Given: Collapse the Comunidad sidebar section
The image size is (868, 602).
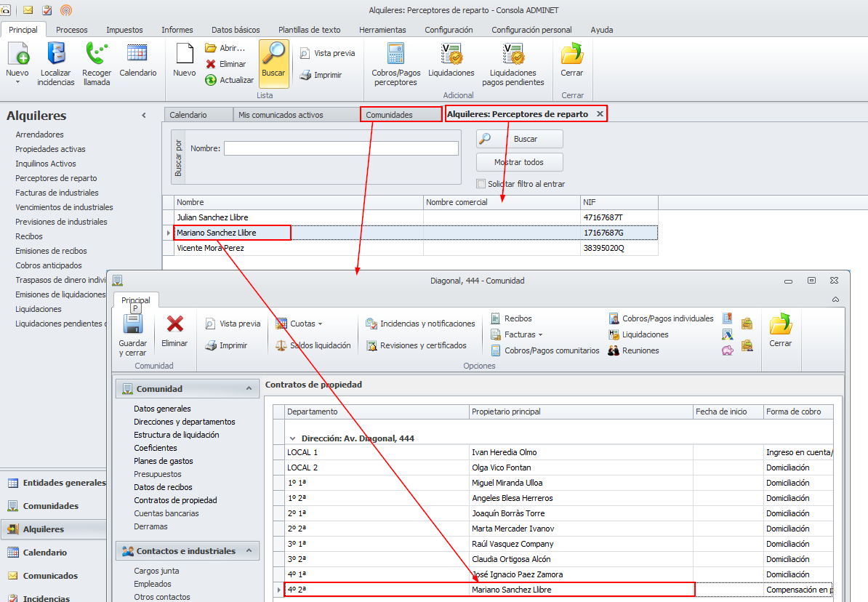Looking at the screenshot, I should click(249, 389).
